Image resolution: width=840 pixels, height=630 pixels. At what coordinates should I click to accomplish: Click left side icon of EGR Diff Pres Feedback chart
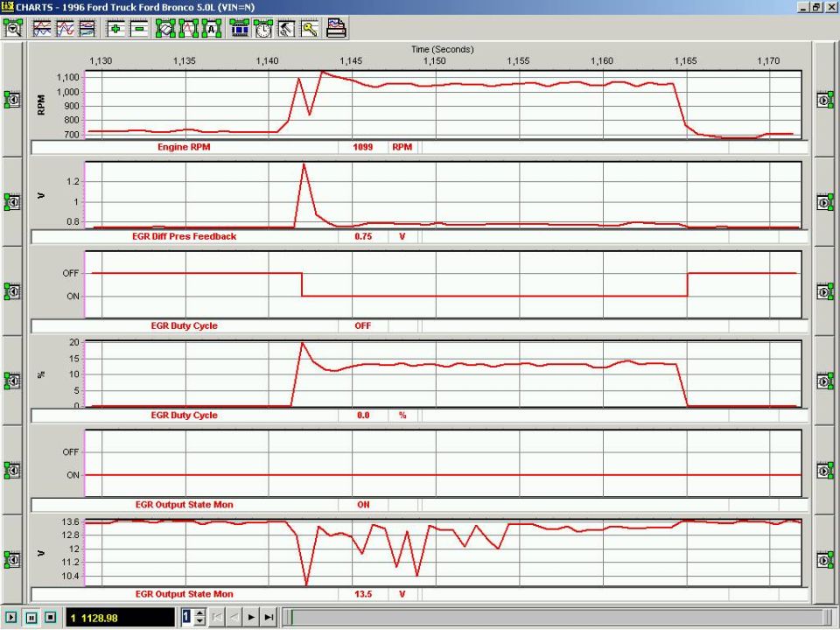[12, 202]
